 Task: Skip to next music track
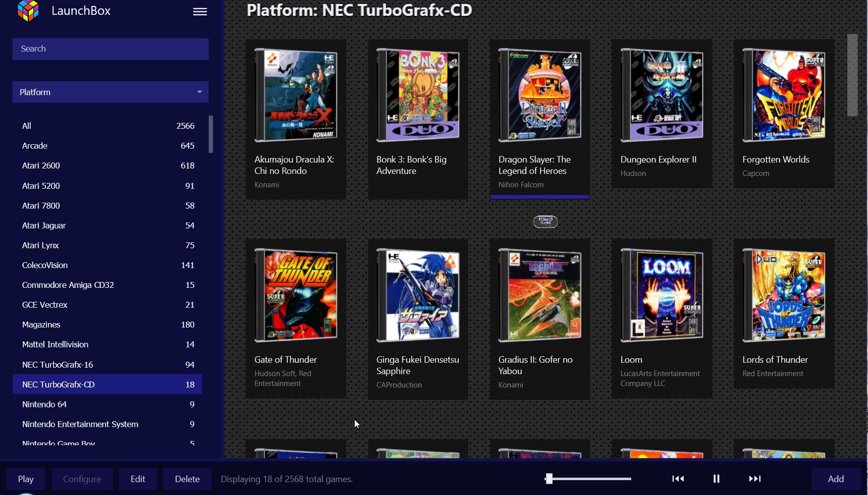(x=755, y=479)
